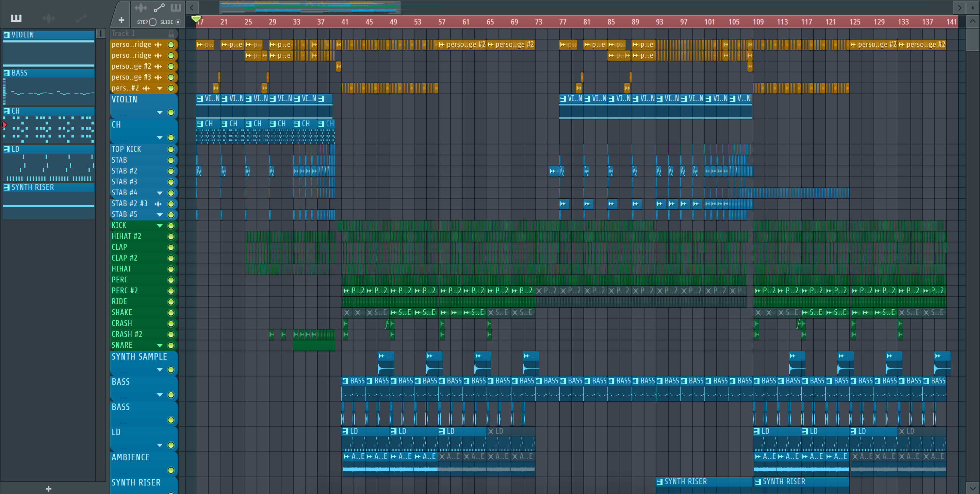The image size is (980, 494).
Task: Click muted LD clip near bar 65
Action: 510,440
